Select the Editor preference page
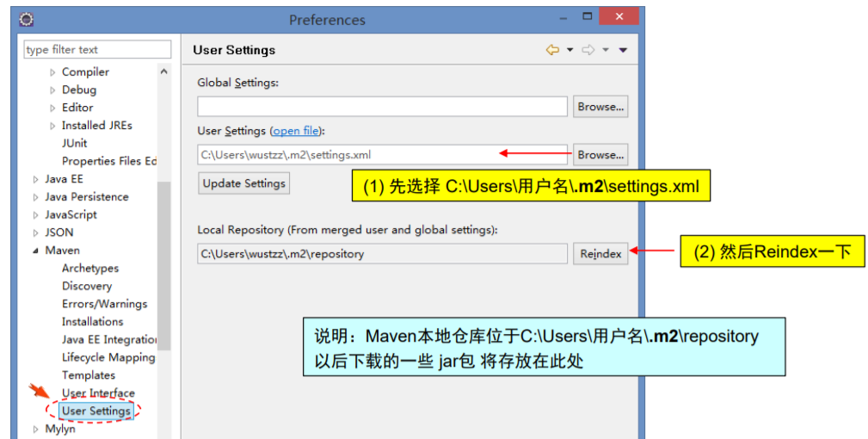 click(x=77, y=108)
